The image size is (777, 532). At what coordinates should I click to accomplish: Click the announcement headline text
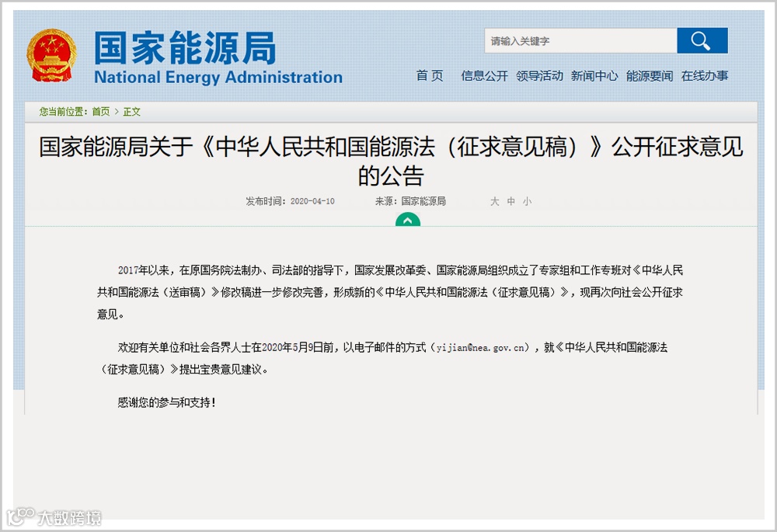391,161
